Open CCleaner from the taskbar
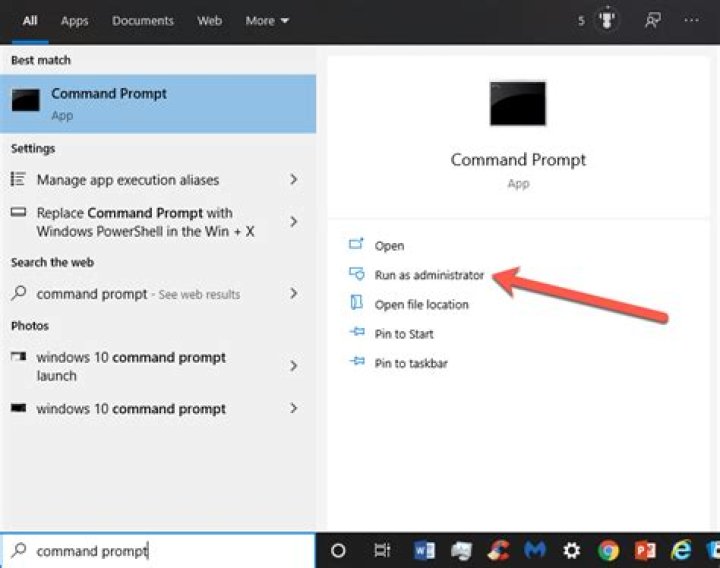This screenshot has width=720, height=568. 498,550
